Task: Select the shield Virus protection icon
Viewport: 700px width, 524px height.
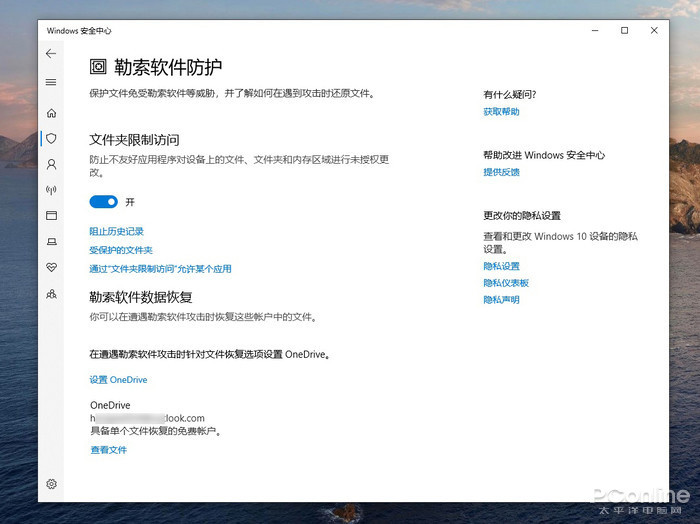Action: pyautogui.click(x=51, y=138)
